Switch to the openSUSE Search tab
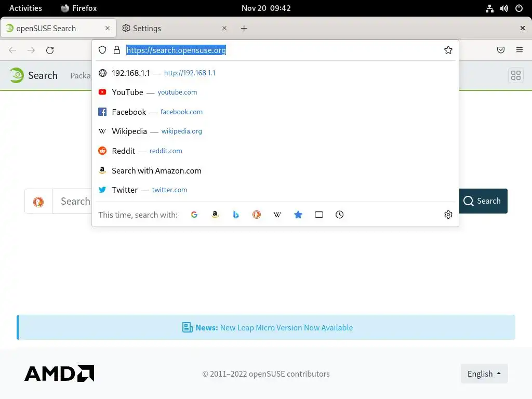Screen dimensions: 532x399 click(x=58, y=29)
